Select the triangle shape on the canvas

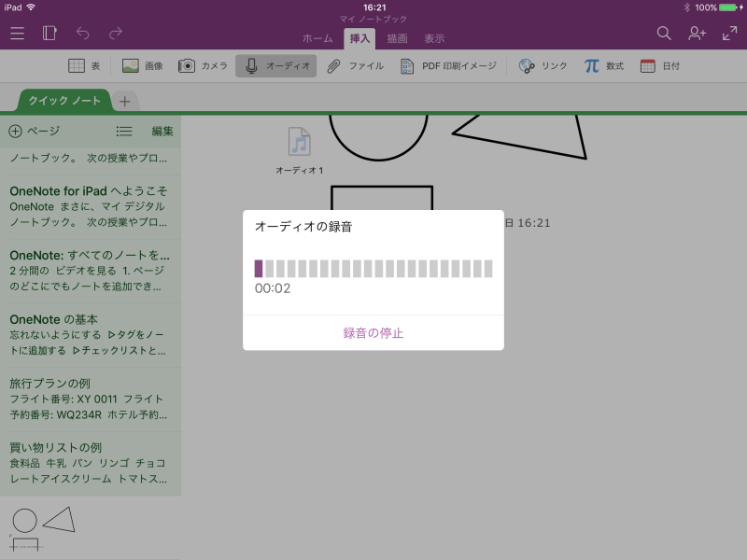click(519, 136)
